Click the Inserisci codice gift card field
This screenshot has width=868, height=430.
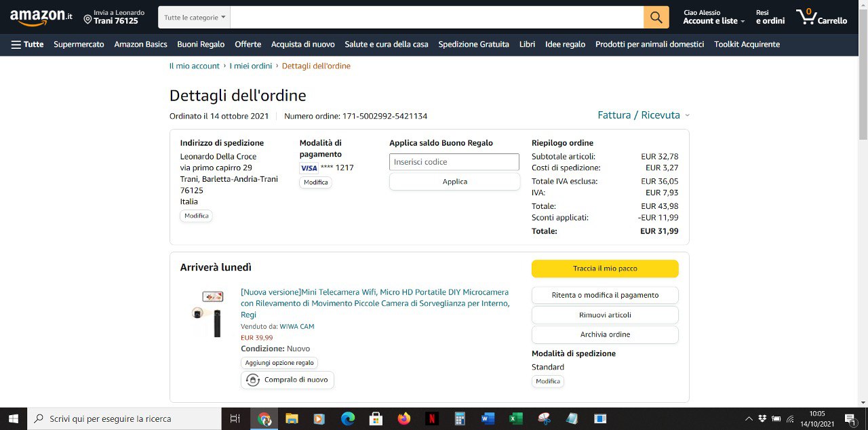click(454, 162)
